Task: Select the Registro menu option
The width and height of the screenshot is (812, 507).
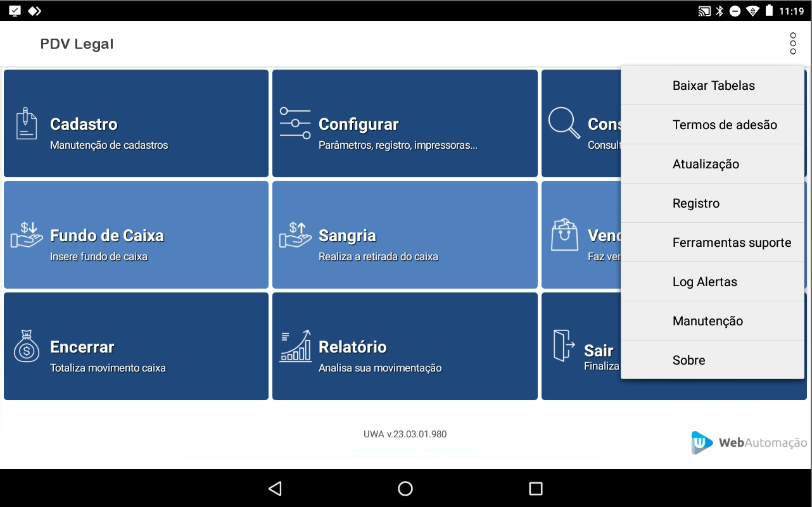Action: [x=695, y=203]
